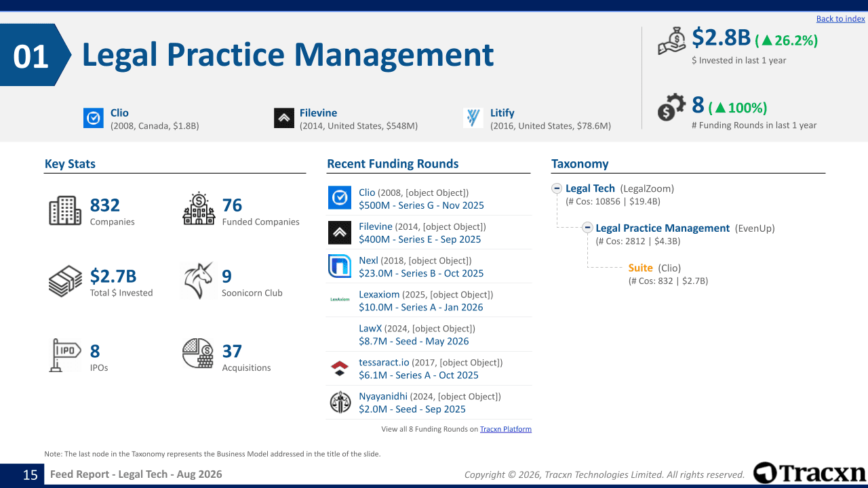Open the LawX funding round link
The height and width of the screenshot is (488, 868).
[370, 328]
